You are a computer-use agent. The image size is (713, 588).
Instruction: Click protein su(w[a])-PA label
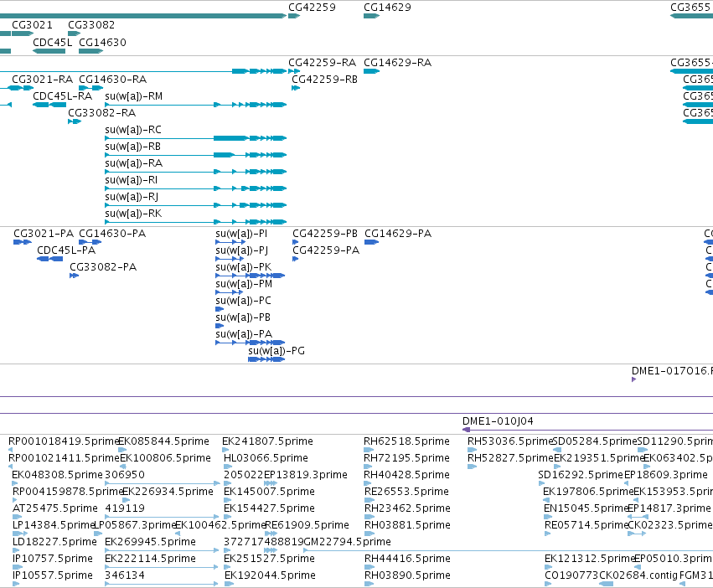click(244, 334)
